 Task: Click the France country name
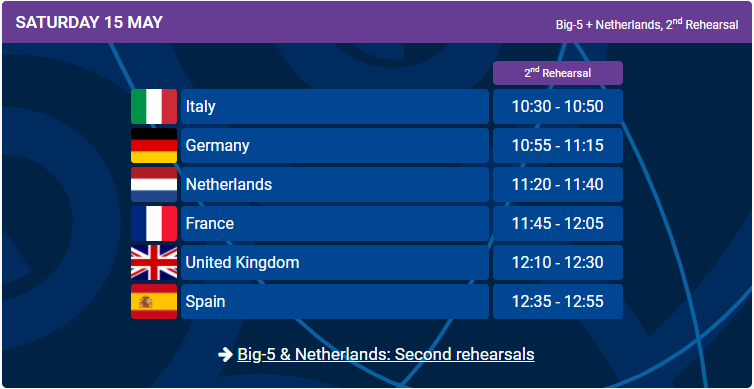(210, 224)
